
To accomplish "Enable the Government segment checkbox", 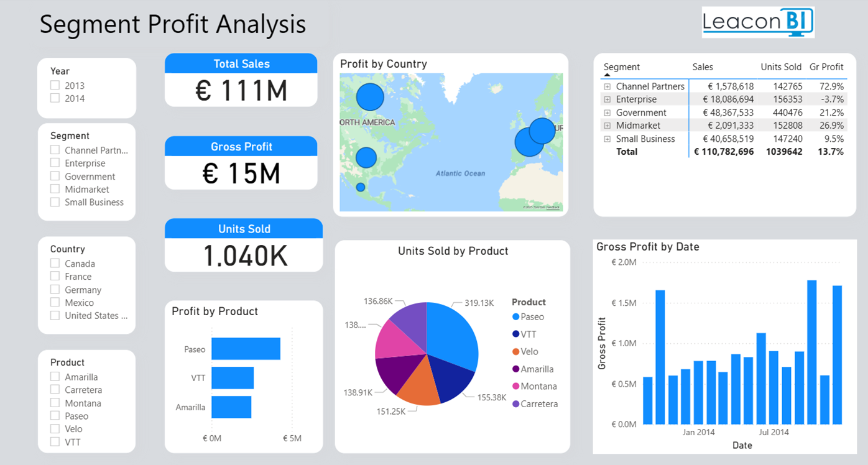I will (x=55, y=177).
